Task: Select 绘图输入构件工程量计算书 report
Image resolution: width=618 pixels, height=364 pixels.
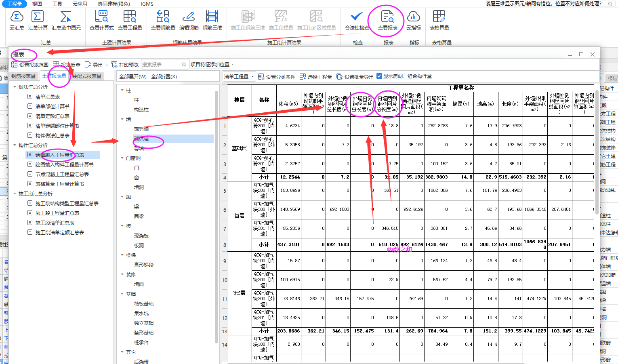Action: click(65, 164)
